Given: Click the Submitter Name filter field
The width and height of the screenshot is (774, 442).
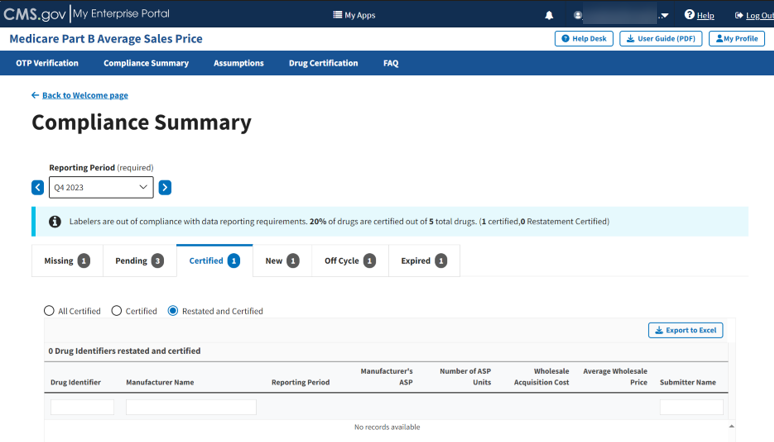Looking at the screenshot, I should click(x=692, y=407).
